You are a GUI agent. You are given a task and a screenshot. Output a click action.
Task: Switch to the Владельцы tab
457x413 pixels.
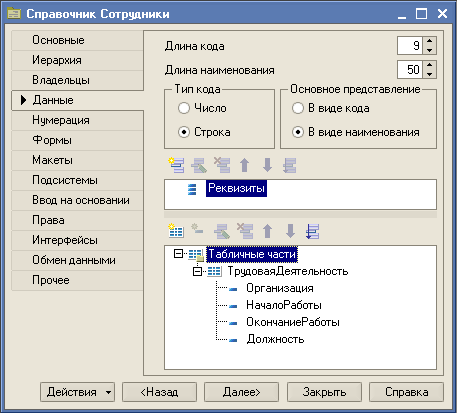click(77, 80)
